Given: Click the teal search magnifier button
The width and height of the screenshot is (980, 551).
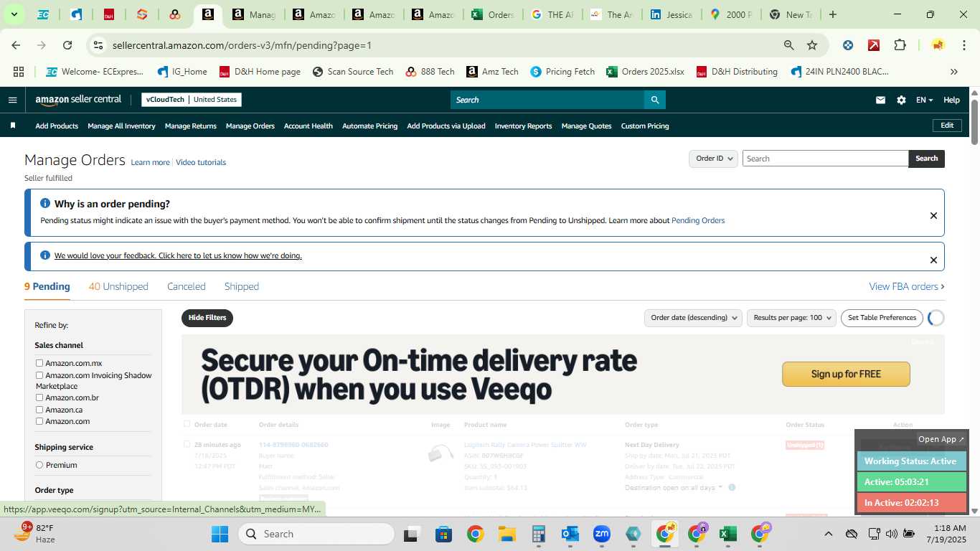Looking at the screenshot, I should coord(654,100).
